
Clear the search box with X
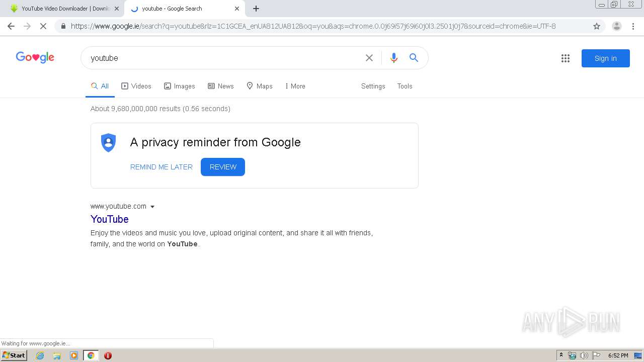[369, 58]
